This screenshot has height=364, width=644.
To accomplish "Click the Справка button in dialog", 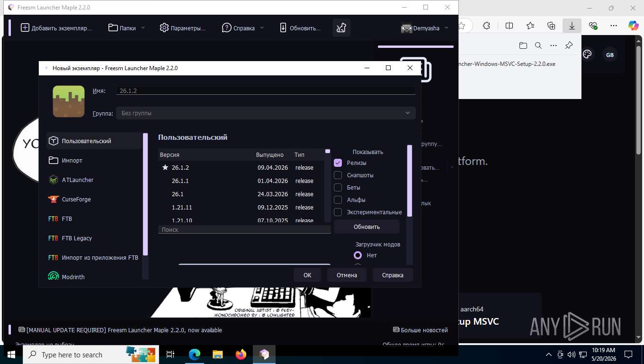I will coord(393,275).
